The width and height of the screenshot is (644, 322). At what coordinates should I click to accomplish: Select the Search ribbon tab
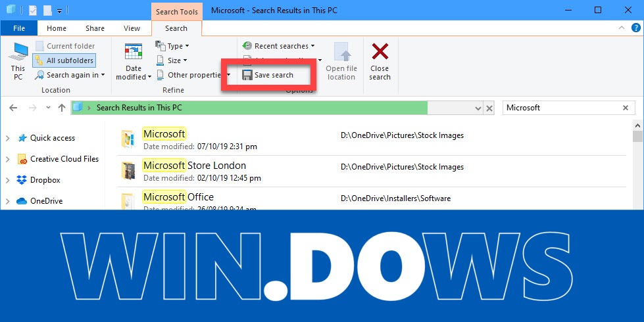click(x=176, y=28)
